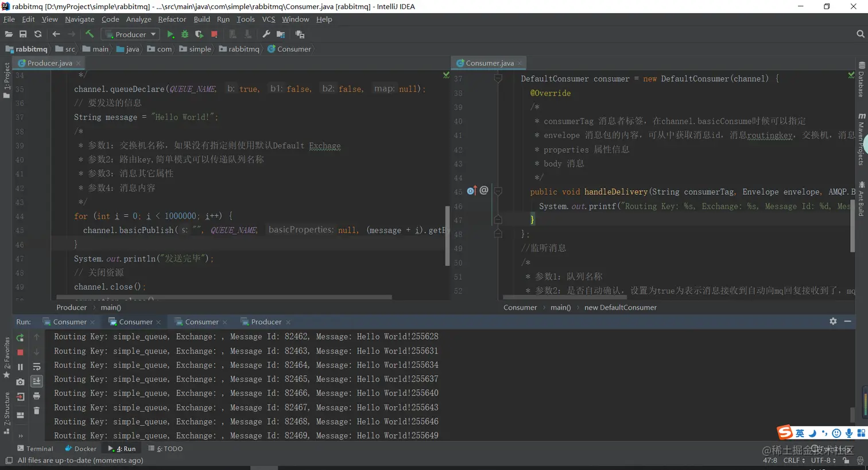Collapse the code fold at line 37
Screen dimensions: 868x470
click(498, 79)
